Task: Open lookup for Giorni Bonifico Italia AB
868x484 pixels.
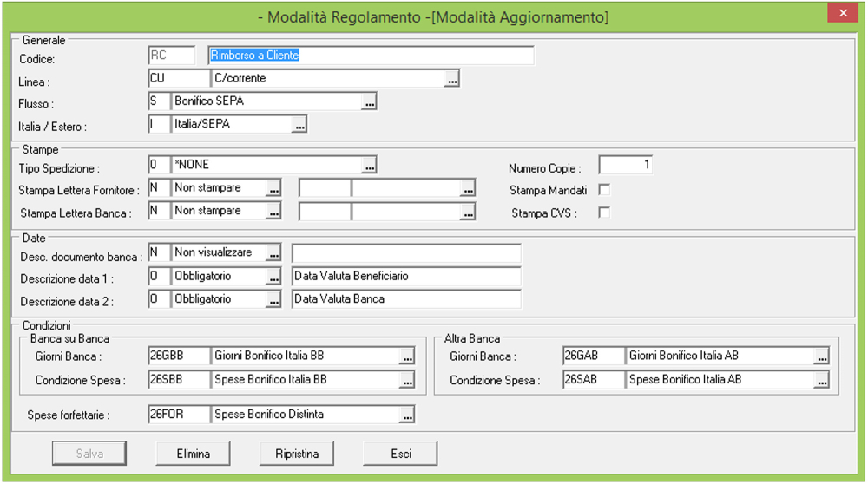Action: [821, 356]
